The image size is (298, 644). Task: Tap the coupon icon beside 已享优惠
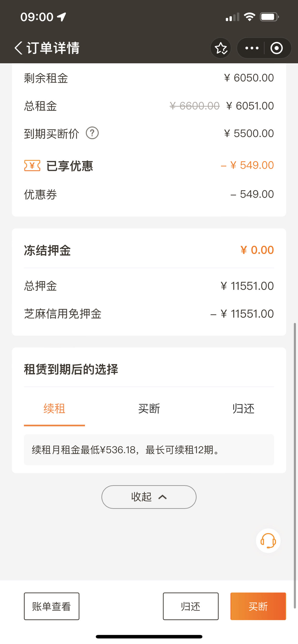(x=32, y=166)
